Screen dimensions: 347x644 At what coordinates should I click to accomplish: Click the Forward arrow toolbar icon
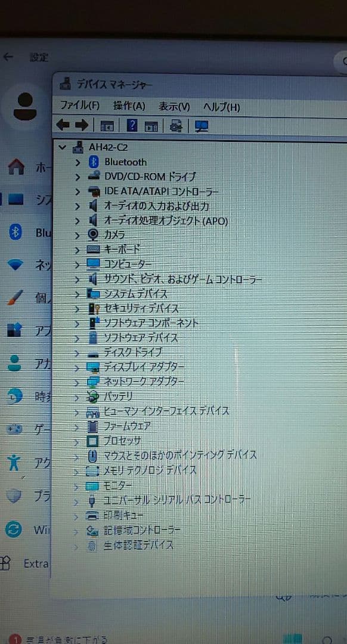(x=81, y=125)
